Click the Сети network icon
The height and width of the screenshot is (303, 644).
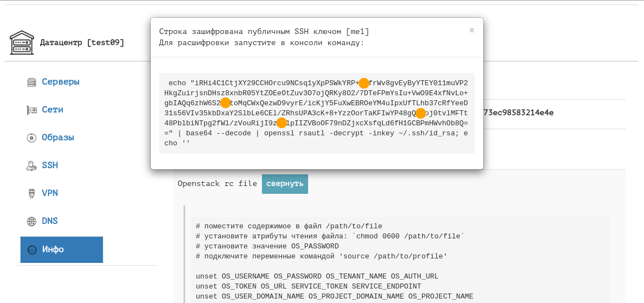tap(32, 110)
